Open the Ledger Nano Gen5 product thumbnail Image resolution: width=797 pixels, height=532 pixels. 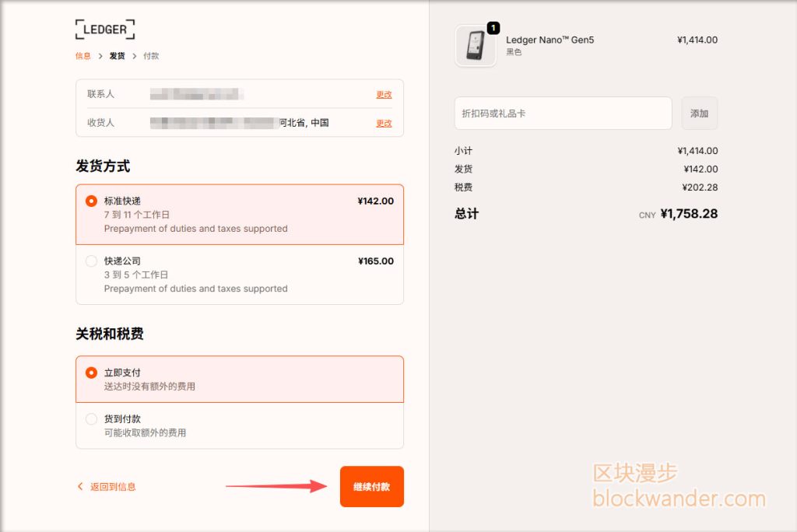click(476, 46)
